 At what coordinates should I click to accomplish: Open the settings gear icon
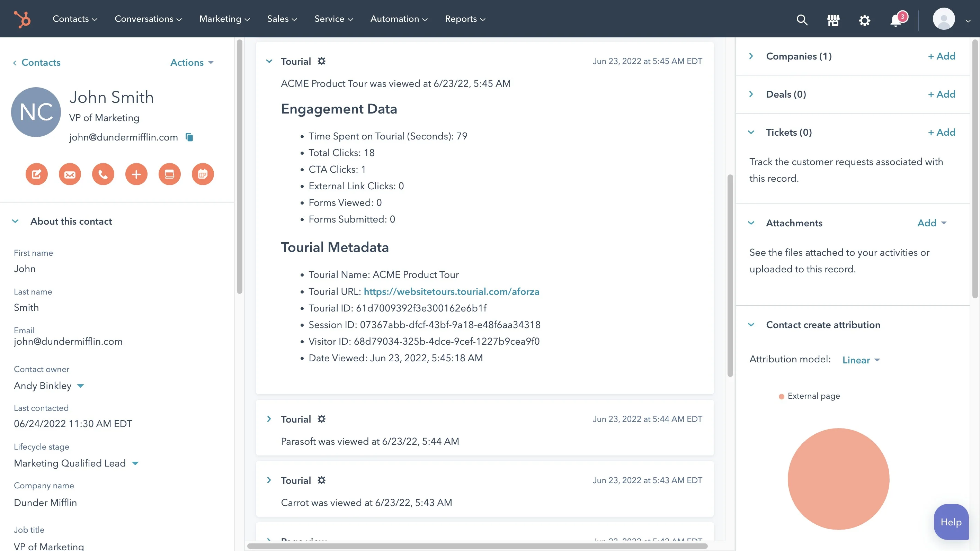pos(864,20)
